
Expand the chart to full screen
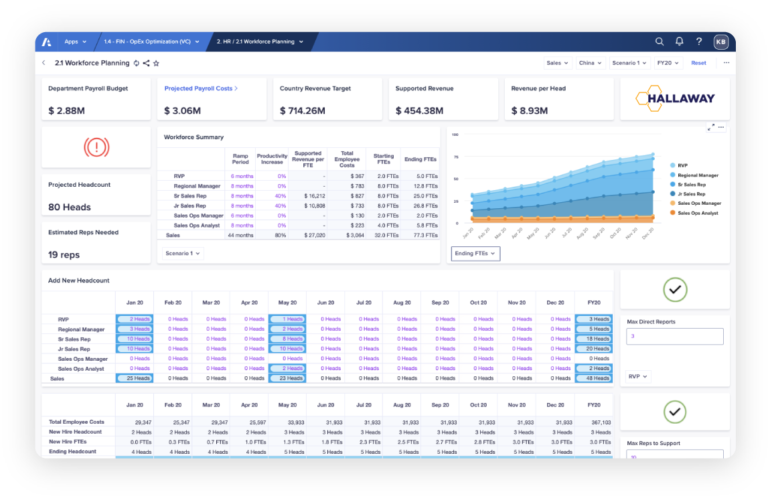pyautogui.click(x=711, y=127)
